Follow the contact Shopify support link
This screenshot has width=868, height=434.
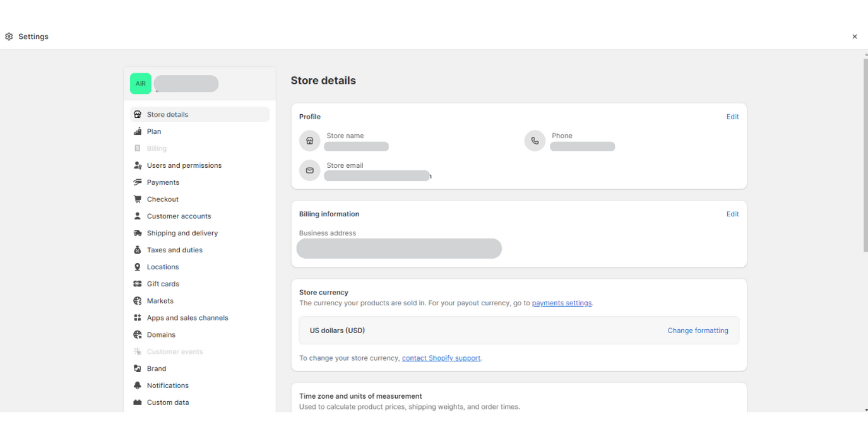[441, 358]
